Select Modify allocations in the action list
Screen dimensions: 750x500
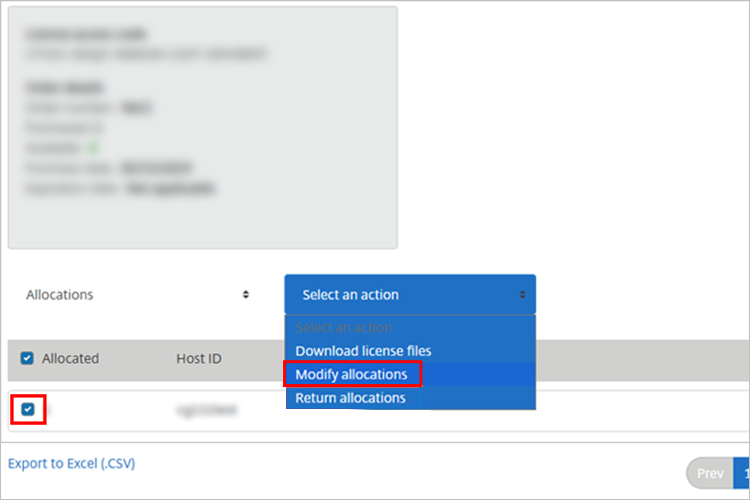(352, 374)
